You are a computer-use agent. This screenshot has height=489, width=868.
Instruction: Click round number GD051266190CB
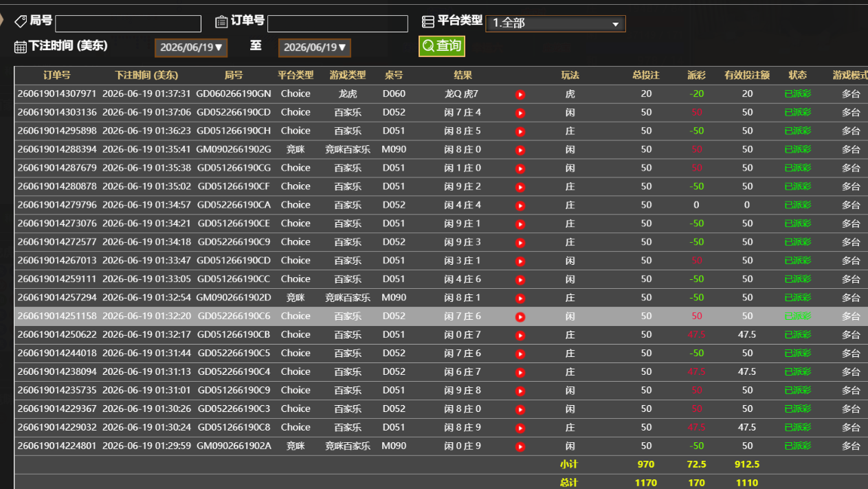[x=234, y=335]
